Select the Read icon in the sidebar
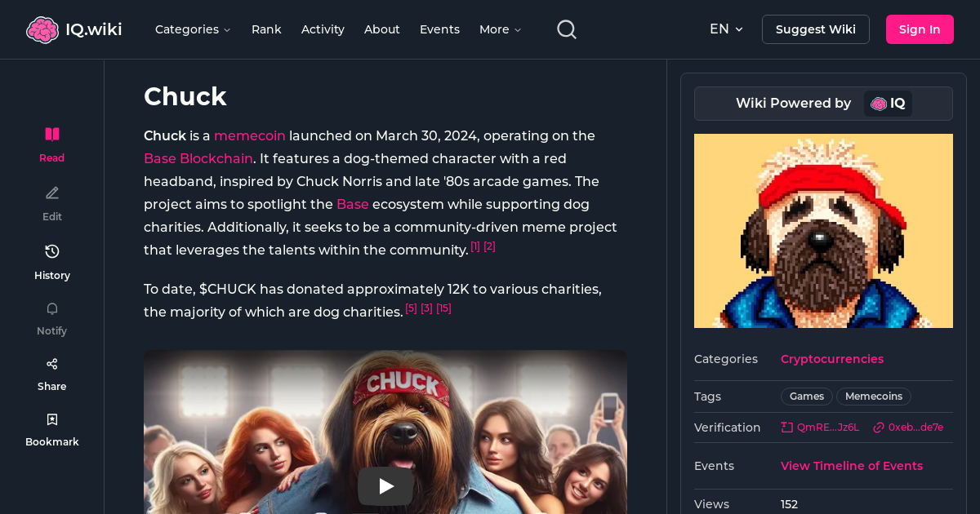Viewport: 980px width, 514px height. (x=51, y=134)
